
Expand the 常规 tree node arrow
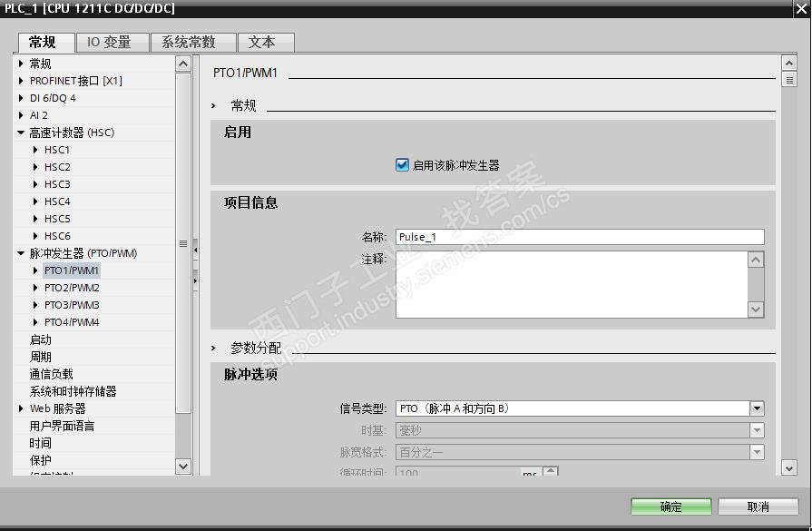point(21,64)
